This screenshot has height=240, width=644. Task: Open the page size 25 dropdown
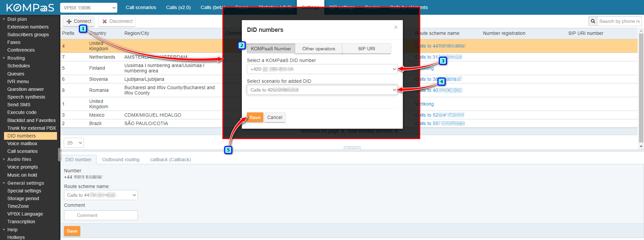74,143
